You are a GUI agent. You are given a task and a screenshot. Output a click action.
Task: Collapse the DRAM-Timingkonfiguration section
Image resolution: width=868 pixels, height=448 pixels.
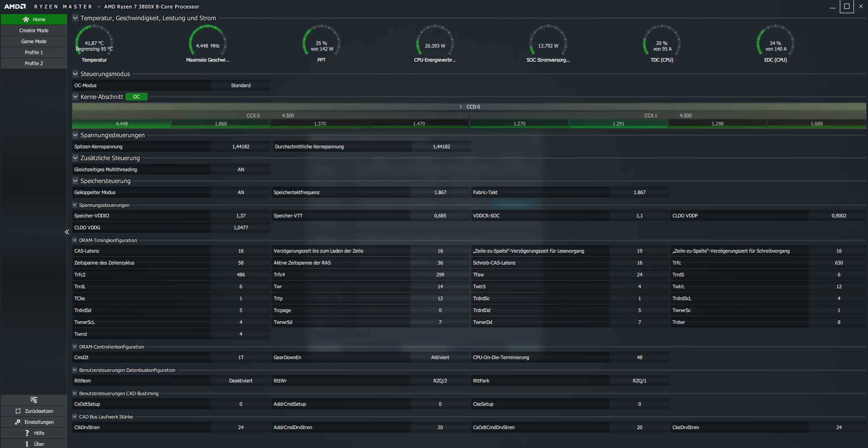75,240
